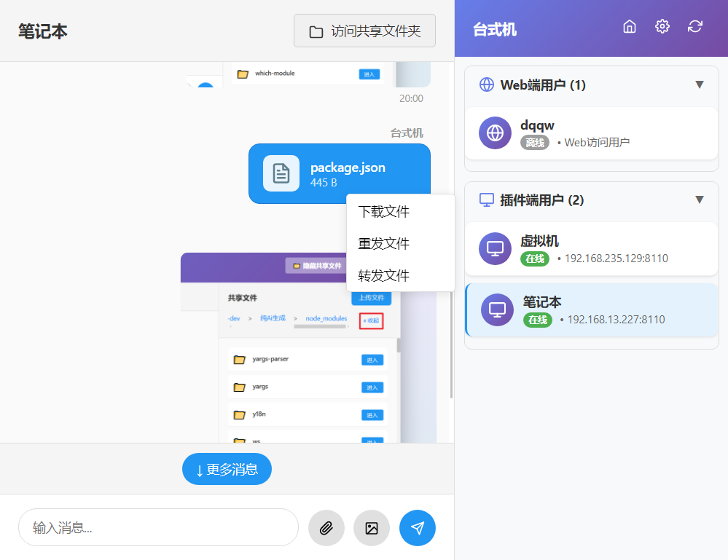Click the attach file paperclip button
Image resolution: width=728 pixels, height=560 pixels.
click(x=326, y=528)
